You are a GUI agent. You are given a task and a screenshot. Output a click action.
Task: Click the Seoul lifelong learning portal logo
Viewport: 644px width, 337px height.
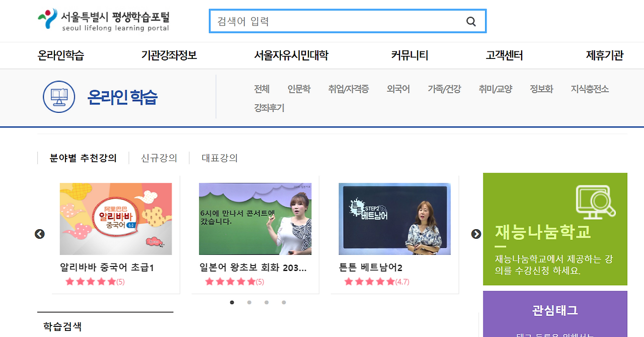point(104,20)
